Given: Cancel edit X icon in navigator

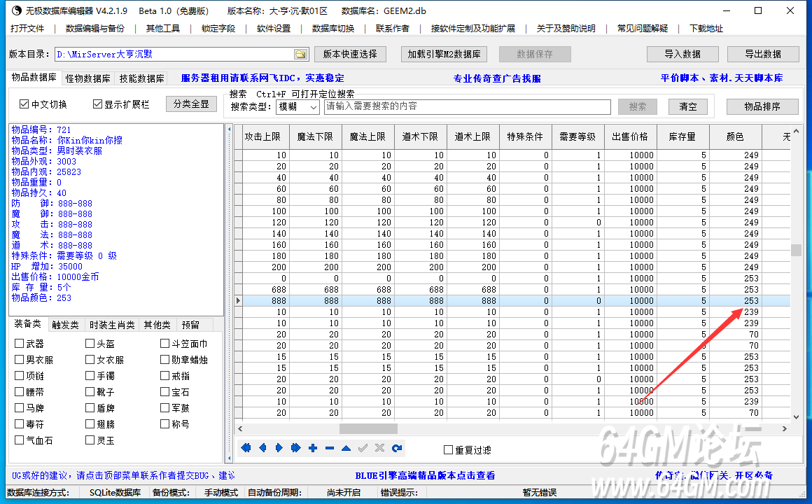Looking at the screenshot, I should pyautogui.click(x=379, y=448).
